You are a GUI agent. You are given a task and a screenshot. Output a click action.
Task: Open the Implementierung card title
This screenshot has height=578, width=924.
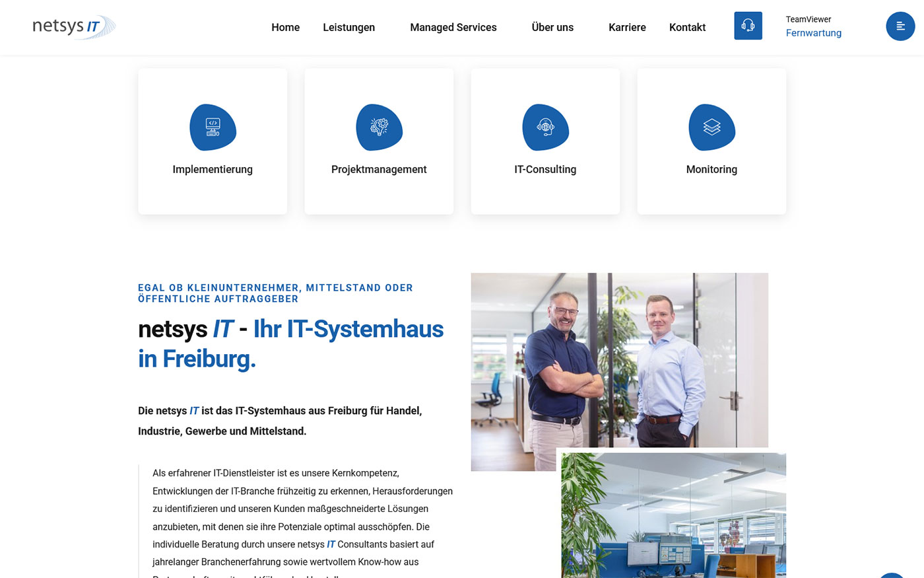pos(213,169)
